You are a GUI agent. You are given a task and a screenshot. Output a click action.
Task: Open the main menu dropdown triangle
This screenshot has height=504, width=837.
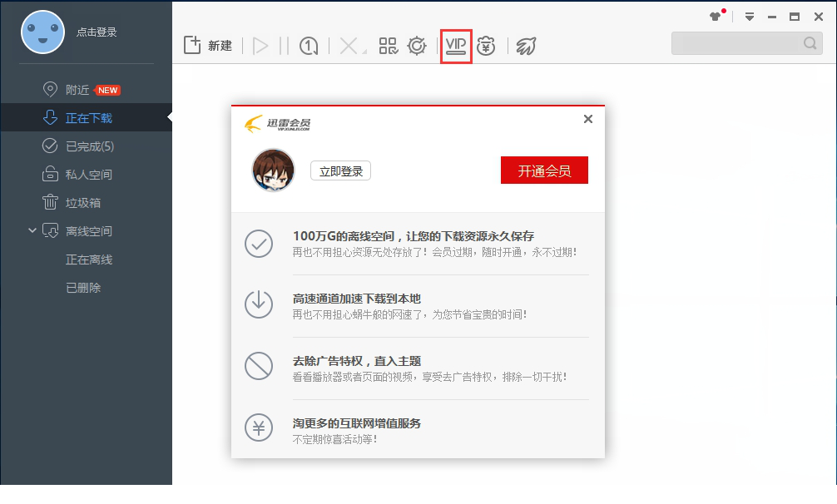[750, 17]
